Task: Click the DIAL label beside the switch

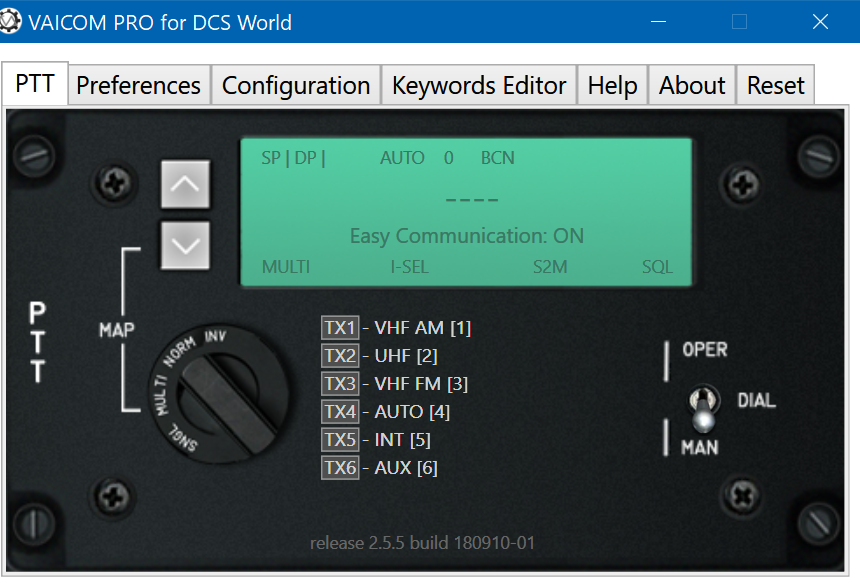Action: tap(757, 400)
